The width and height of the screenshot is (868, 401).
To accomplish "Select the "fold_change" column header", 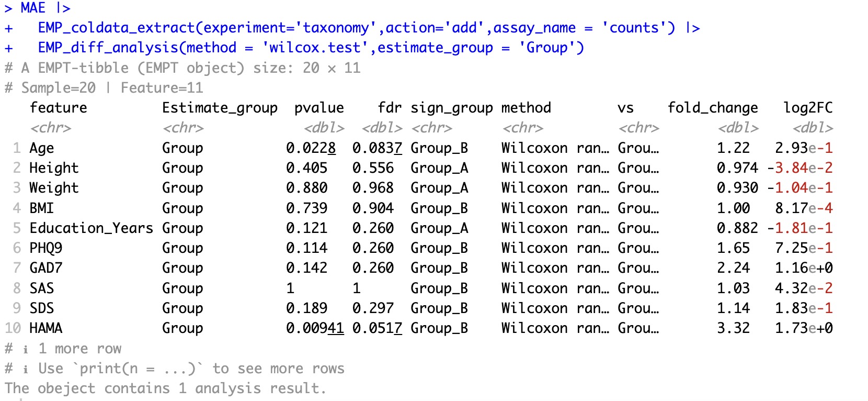I will (712, 108).
